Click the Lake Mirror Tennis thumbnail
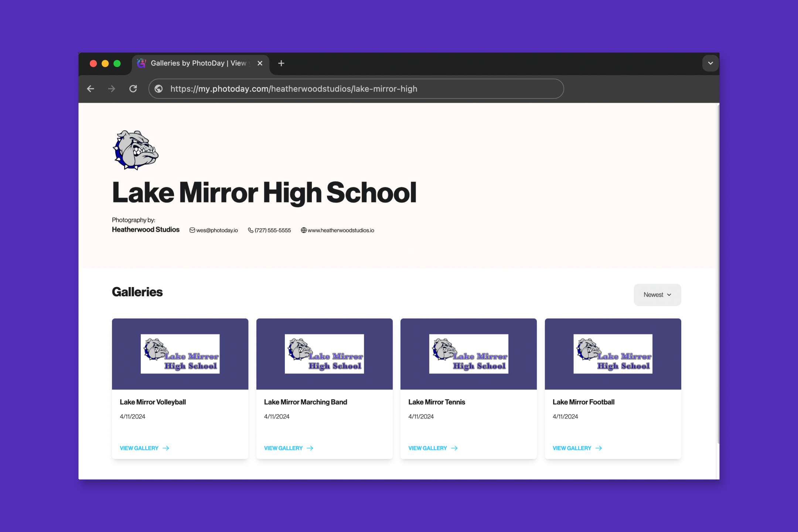 coord(468,354)
